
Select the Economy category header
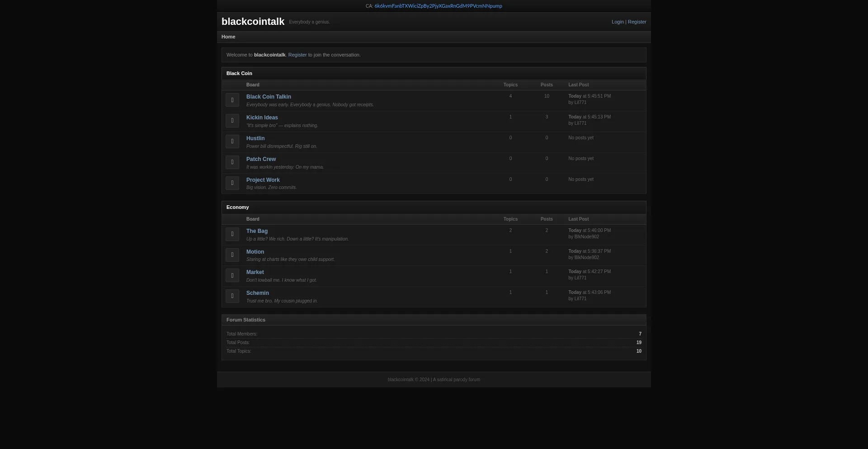pos(238,207)
